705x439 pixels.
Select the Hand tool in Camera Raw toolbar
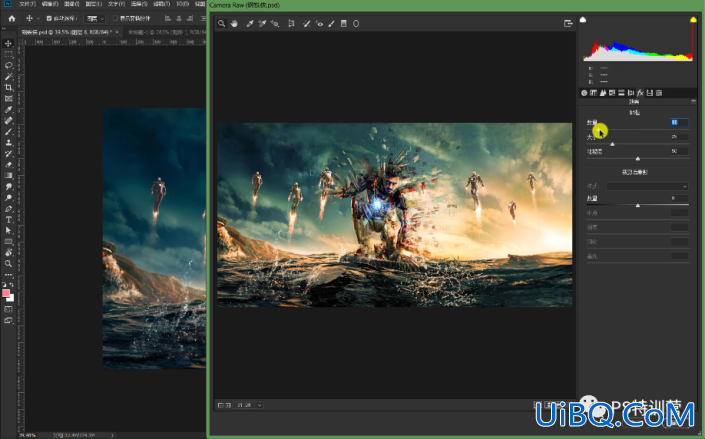(234, 23)
